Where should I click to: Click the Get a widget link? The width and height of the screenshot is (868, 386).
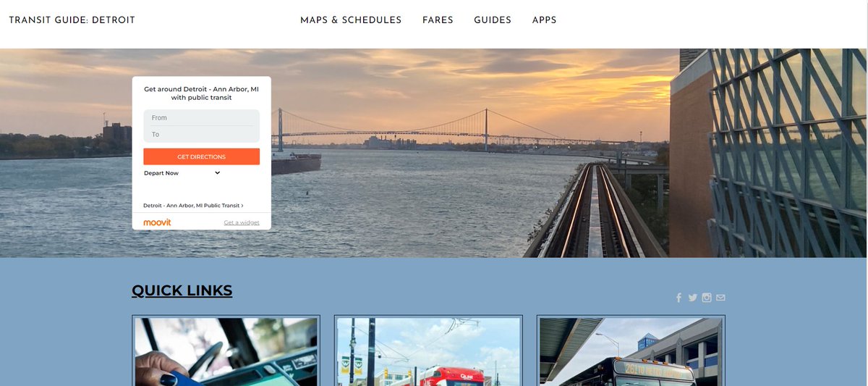[x=242, y=222]
